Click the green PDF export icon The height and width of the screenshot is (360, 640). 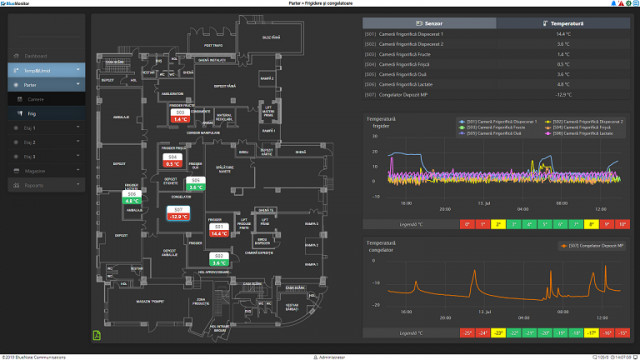pos(97,335)
